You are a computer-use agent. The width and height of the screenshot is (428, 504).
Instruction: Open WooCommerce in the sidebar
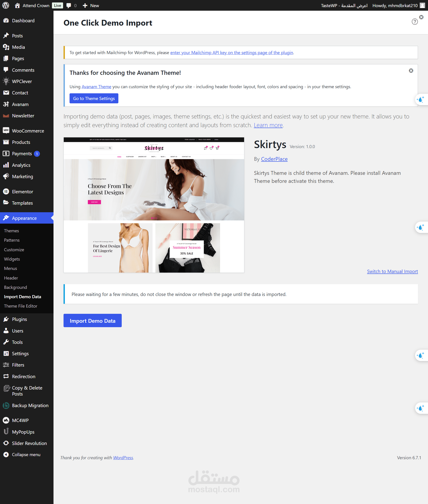[28, 131]
